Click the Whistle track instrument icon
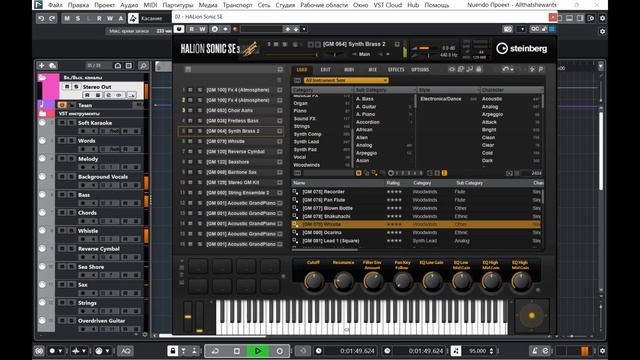The height and width of the screenshot is (360, 640). (42, 231)
